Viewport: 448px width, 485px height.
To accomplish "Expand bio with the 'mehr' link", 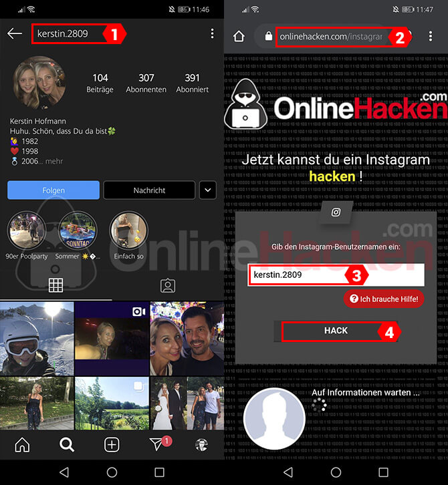I will tap(54, 161).
